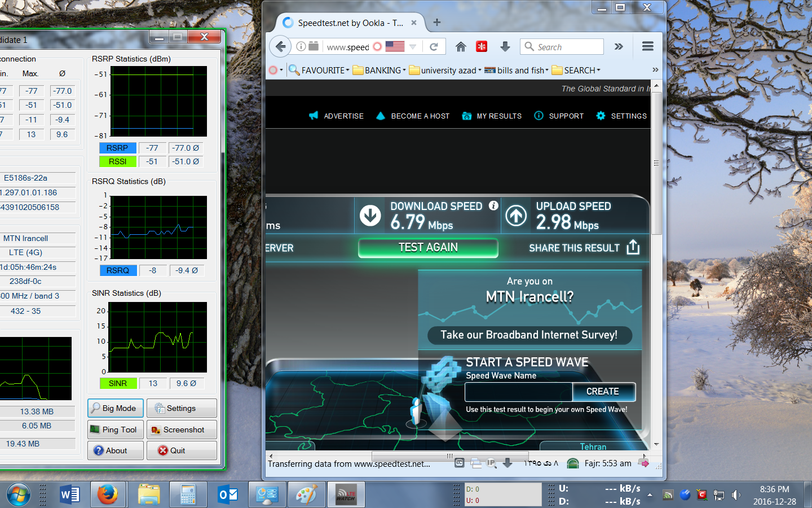The width and height of the screenshot is (812, 508).
Task: Click the volume speaker tray icon
Action: (736, 495)
